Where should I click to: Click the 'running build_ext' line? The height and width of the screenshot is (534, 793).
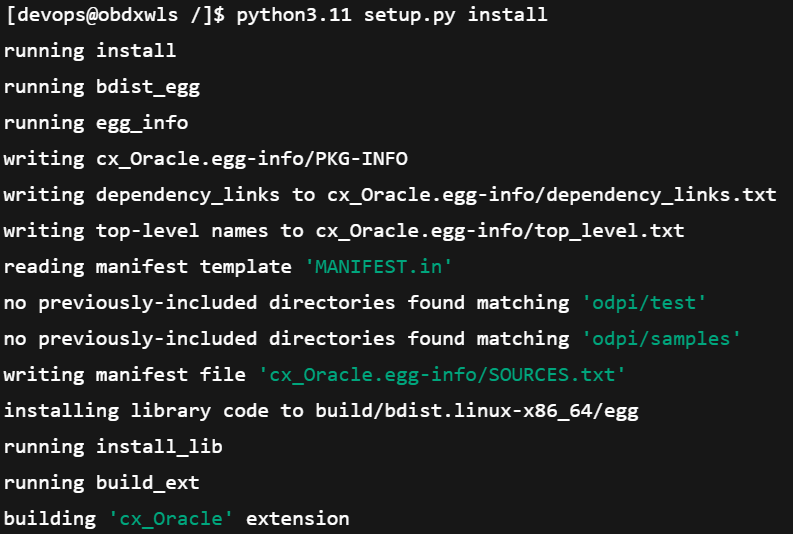(x=102, y=482)
